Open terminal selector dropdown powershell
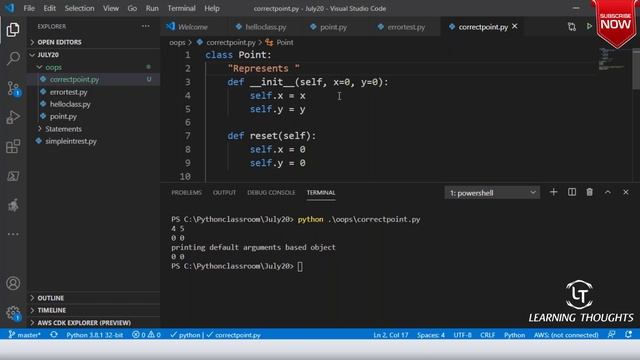 [x=492, y=193]
